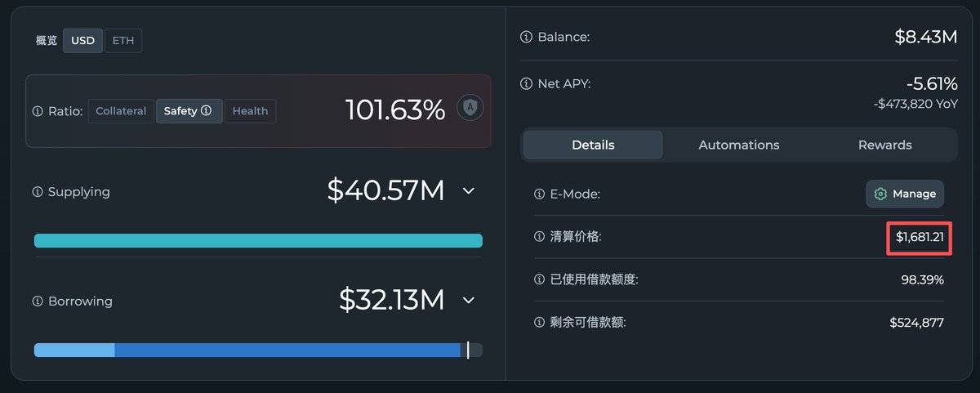The width and height of the screenshot is (980, 393).
Task: Click the info icon beside E-Mode
Action: pyautogui.click(x=539, y=194)
